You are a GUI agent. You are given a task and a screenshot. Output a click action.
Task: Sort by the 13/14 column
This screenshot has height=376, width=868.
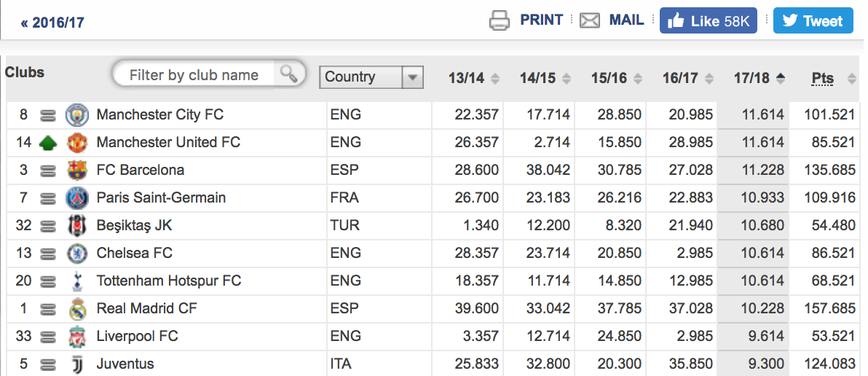(x=474, y=78)
